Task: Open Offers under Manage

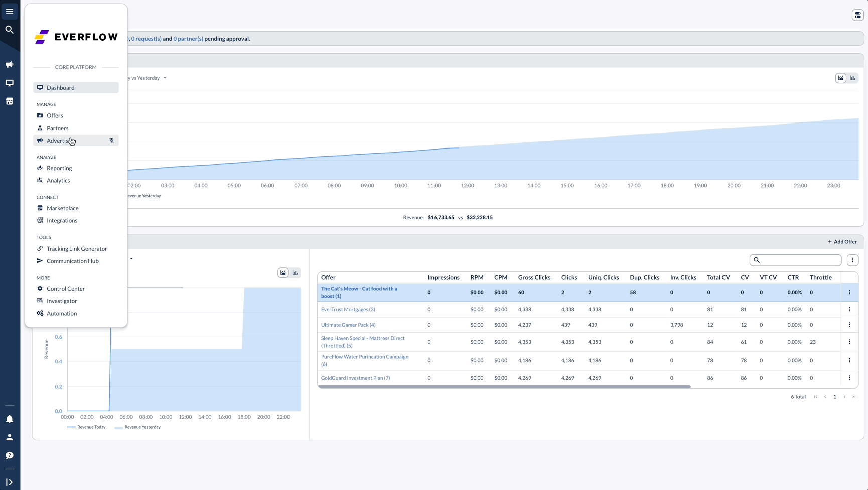Action: (x=76, y=115)
